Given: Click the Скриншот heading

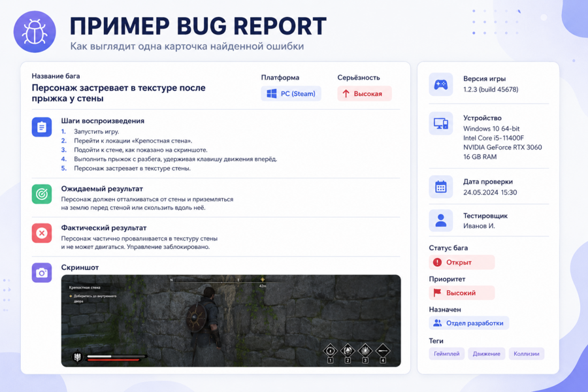Looking at the screenshot, I should point(80,267).
